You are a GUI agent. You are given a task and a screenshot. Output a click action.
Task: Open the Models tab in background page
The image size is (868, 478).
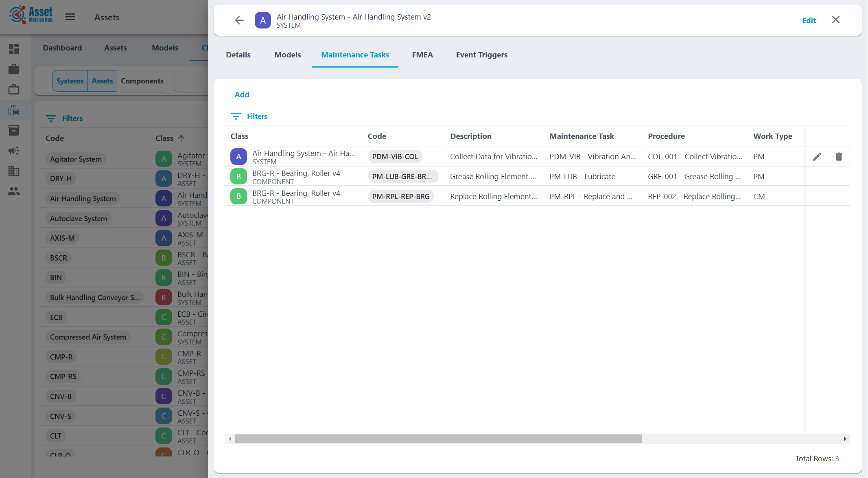tap(165, 48)
